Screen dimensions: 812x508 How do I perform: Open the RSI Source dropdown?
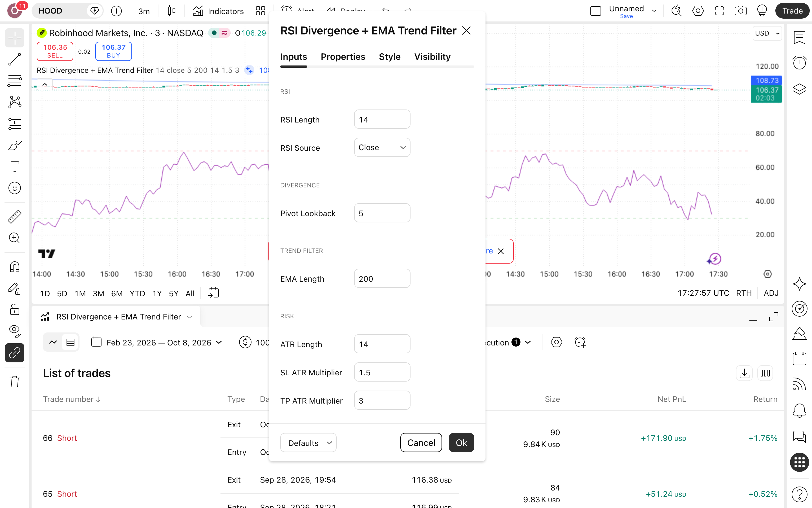click(382, 148)
